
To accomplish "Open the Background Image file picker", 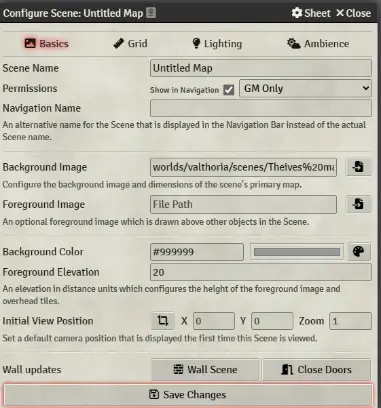I will click(x=358, y=167).
